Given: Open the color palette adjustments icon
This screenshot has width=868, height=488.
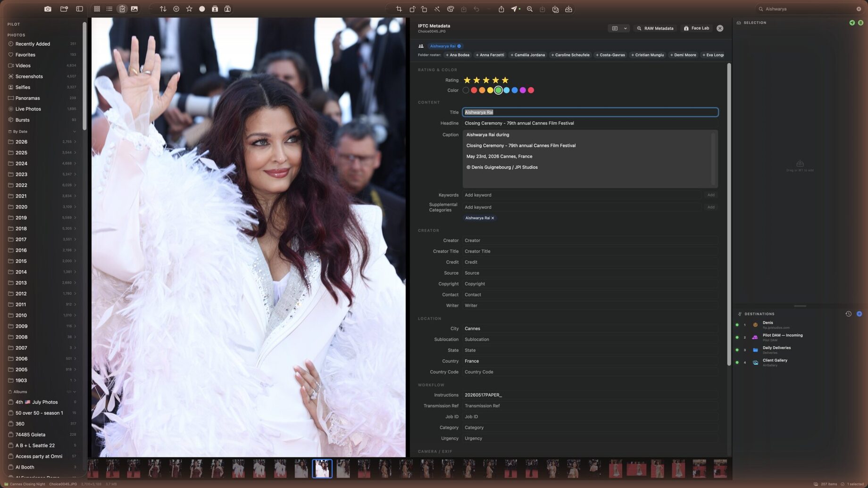Looking at the screenshot, I should [x=451, y=9].
